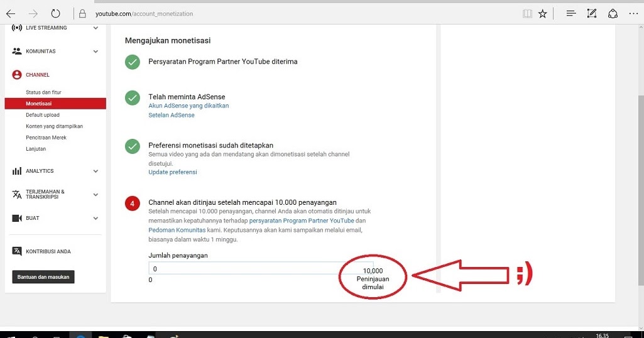Click the Jumlah penayangan progress bar
Image resolution: width=644 pixels, height=338 pixels.
261,269
